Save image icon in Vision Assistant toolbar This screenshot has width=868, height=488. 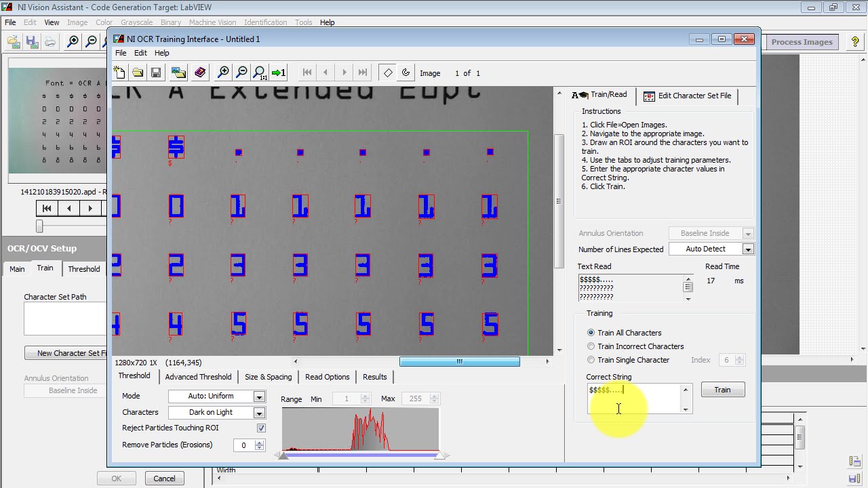[x=32, y=42]
